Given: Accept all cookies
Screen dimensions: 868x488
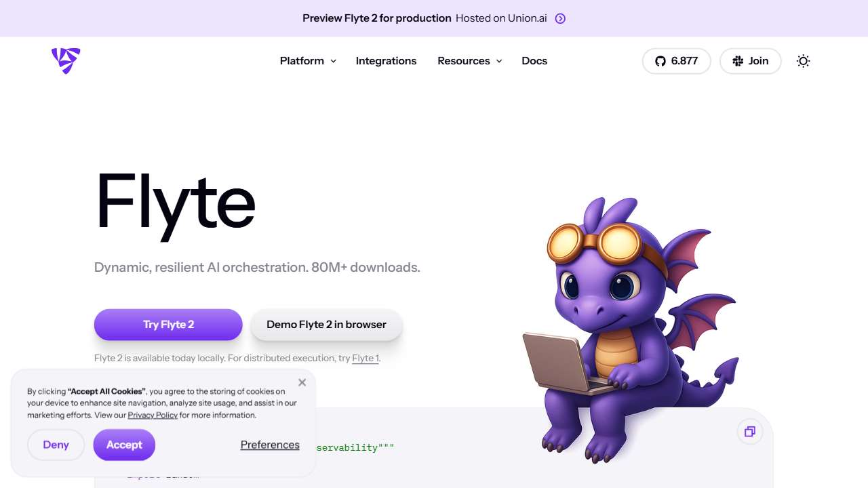Looking at the screenshot, I should [124, 445].
